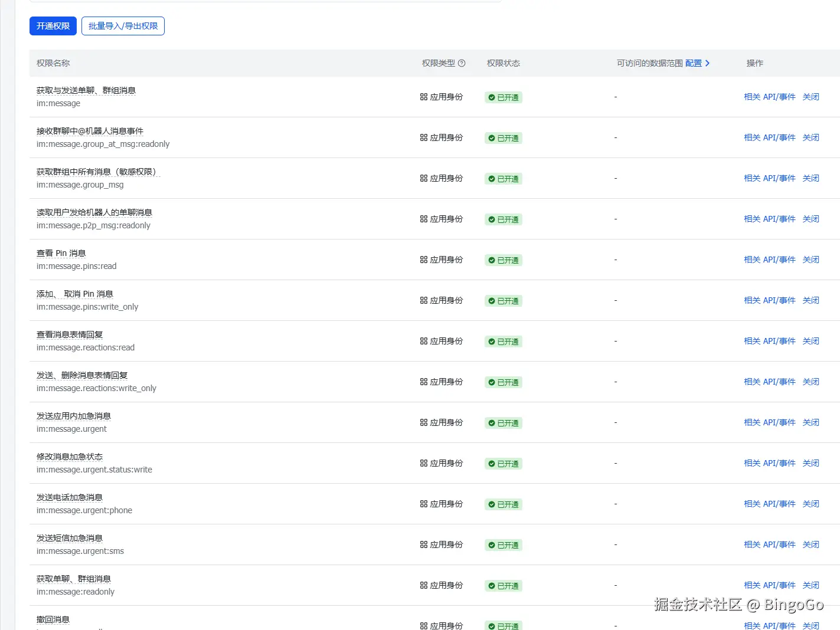Click the 批量导入/导出权限 button
Image resolution: width=840 pixels, height=630 pixels.
tap(123, 26)
